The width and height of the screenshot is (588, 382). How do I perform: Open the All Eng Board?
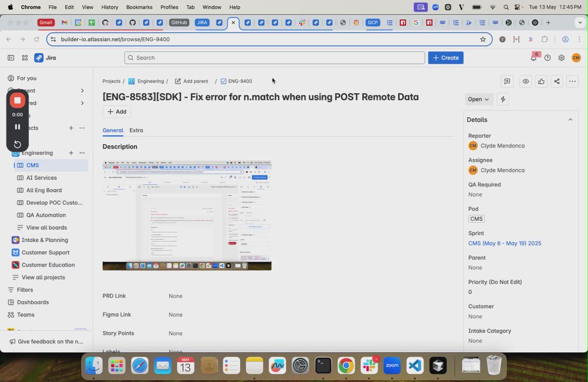point(44,190)
